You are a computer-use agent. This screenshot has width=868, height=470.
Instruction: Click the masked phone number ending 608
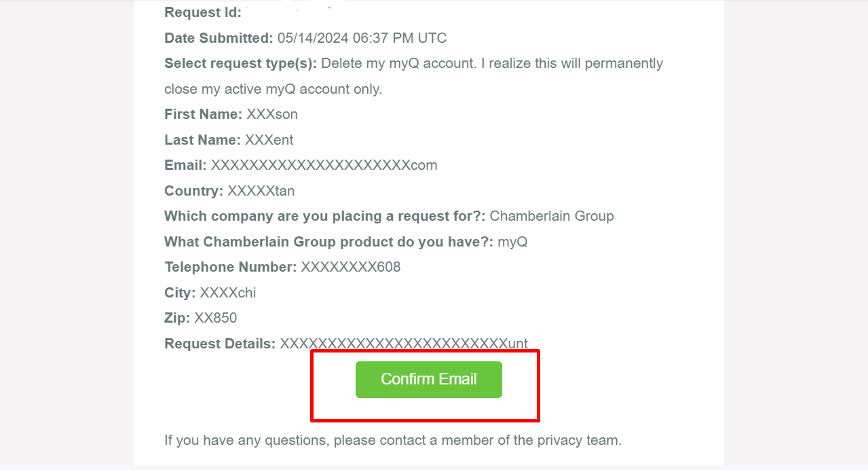coord(351,267)
